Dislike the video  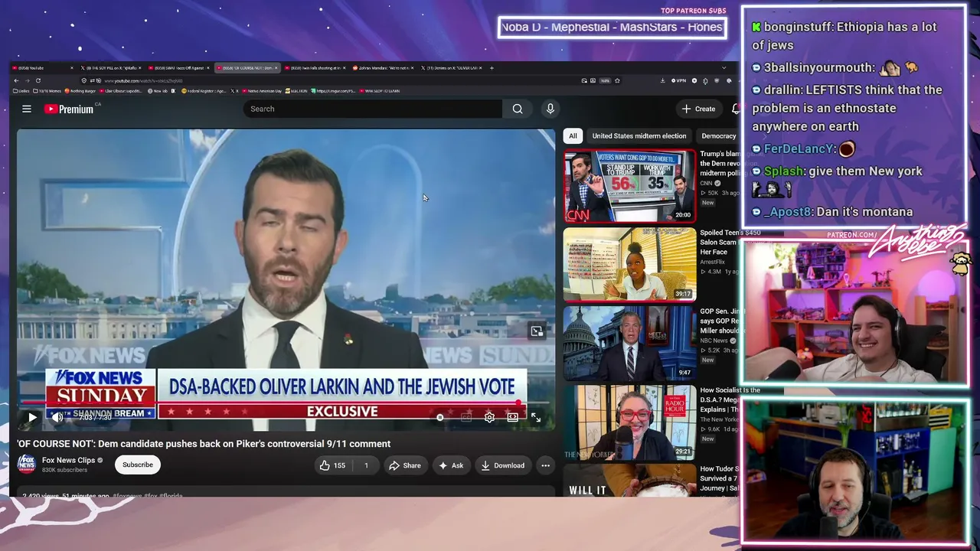366,465
